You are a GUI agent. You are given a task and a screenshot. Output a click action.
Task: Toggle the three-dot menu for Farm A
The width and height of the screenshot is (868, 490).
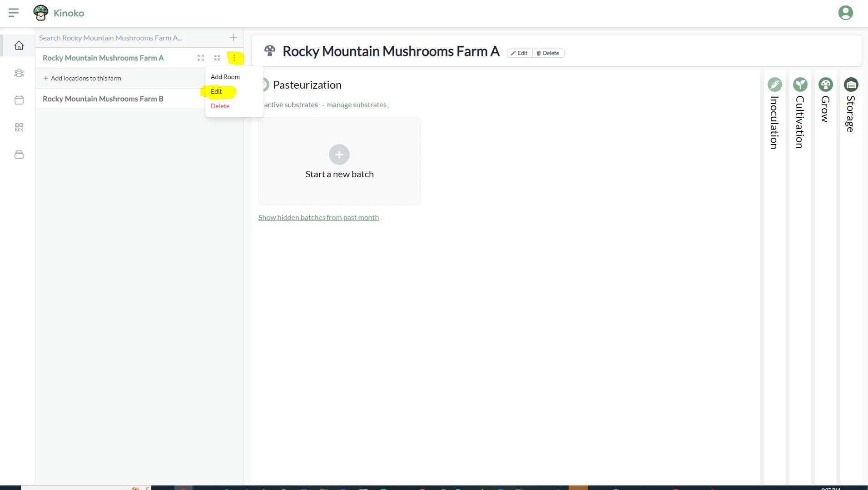point(234,58)
